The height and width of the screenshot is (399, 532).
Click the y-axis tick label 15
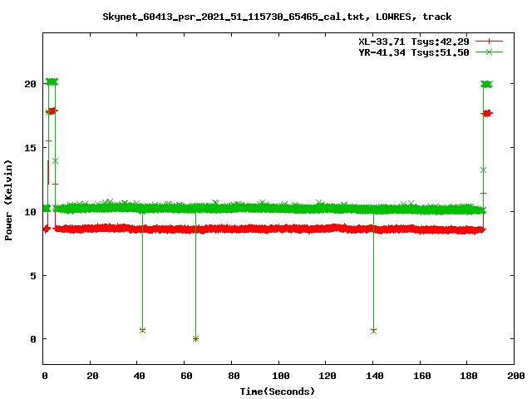pyautogui.click(x=30, y=148)
